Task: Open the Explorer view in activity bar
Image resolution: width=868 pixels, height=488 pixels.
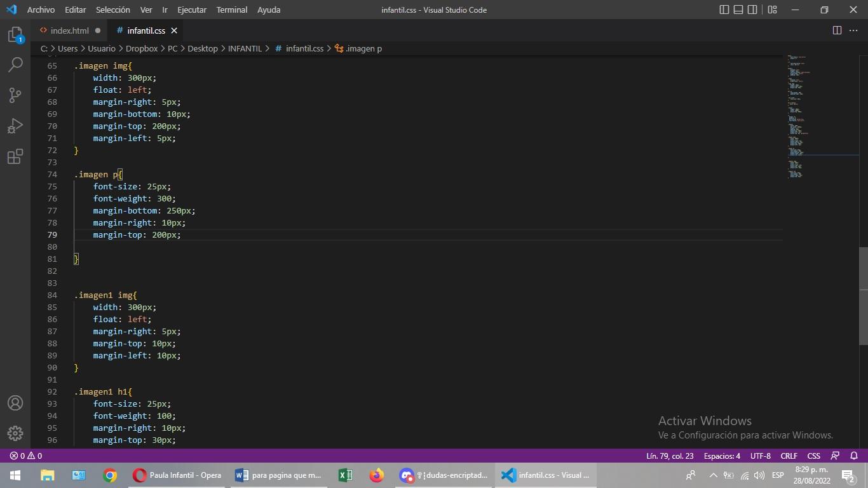Action: [15, 35]
